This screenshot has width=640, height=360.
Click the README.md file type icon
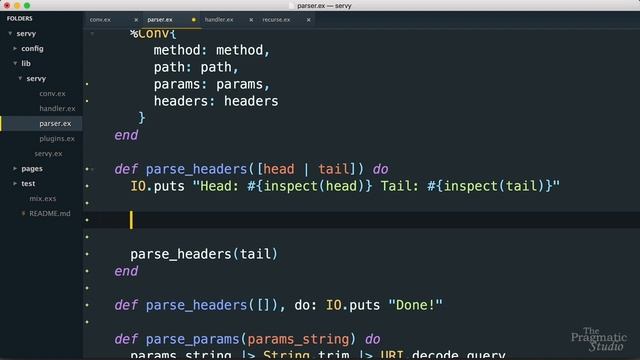click(x=23, y=213)
